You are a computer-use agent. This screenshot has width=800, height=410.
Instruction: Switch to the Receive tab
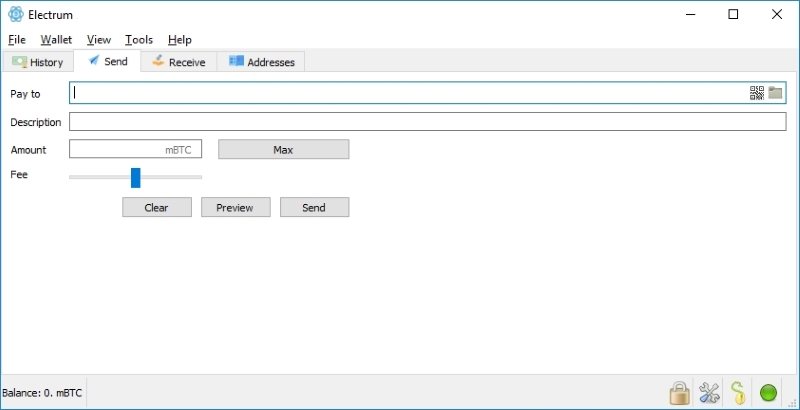coord(179,62)
